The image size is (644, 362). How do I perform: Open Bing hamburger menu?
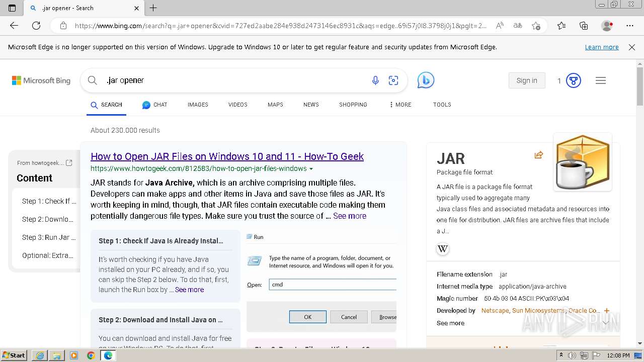point(601,80)
